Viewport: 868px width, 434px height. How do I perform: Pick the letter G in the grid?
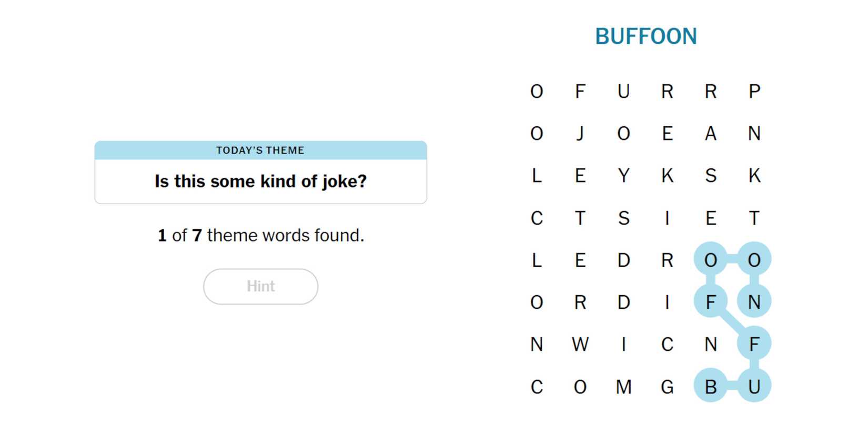coord(667,387)
